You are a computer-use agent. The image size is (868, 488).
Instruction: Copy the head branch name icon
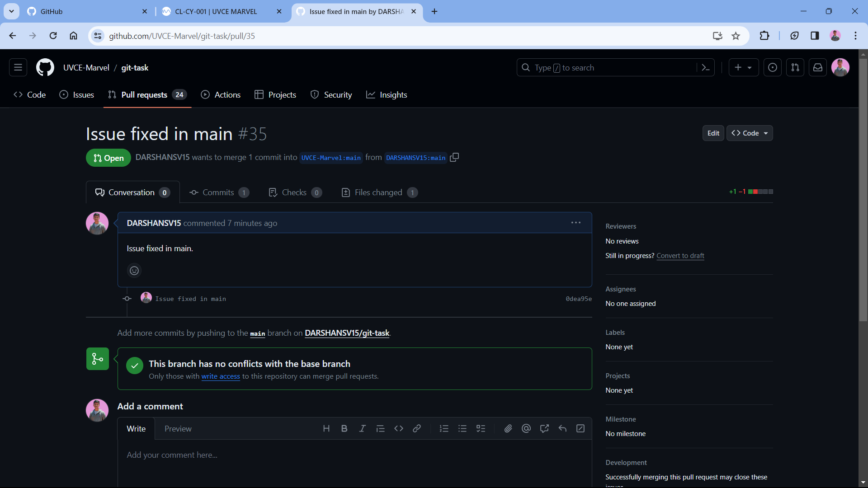pos(454,157)
